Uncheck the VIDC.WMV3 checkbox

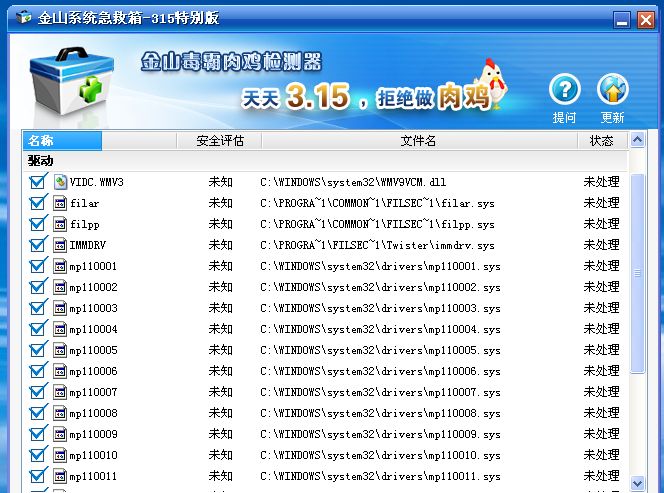37,183
